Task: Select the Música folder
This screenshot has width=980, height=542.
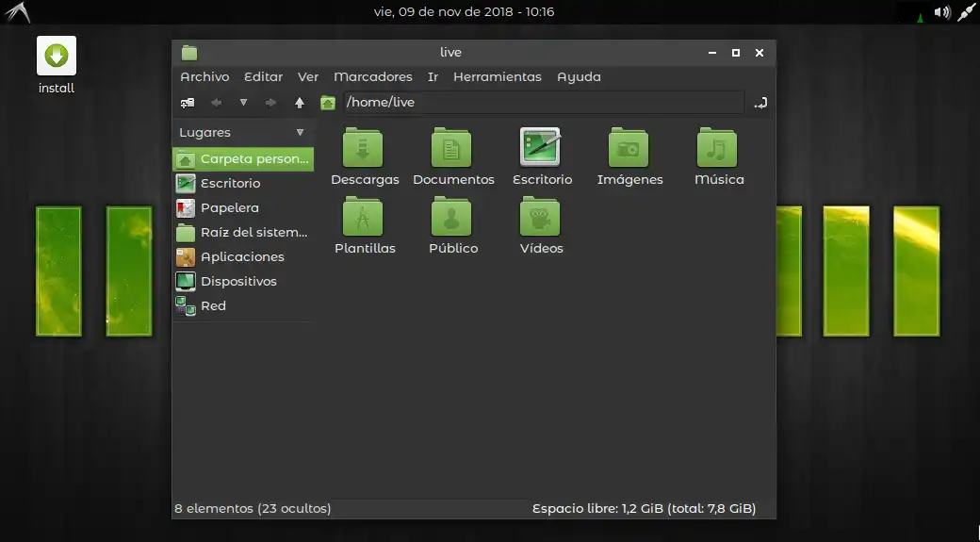Action: pos(718,156)
